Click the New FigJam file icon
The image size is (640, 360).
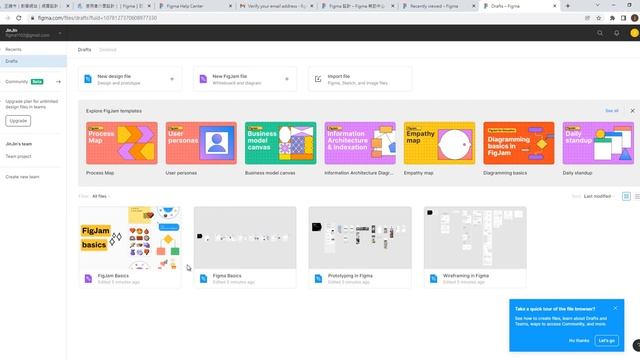203,79
